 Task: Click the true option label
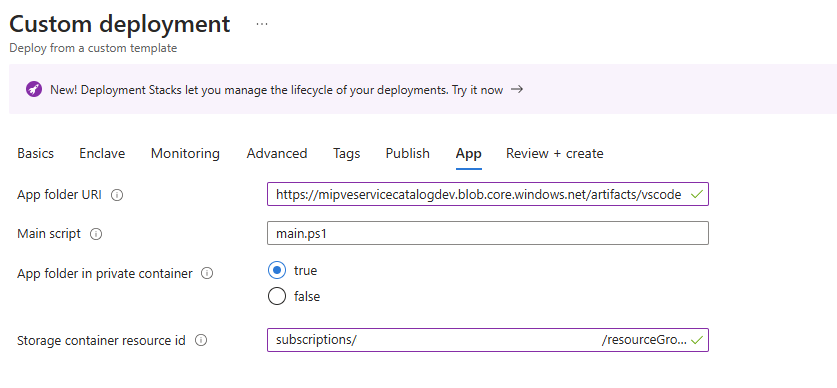click(305, 271)
